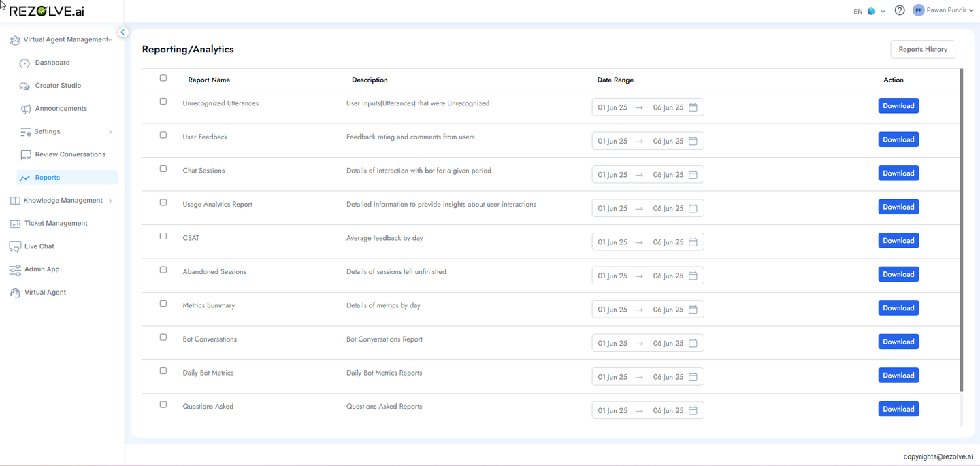Click the Knowledge Management book icon
The width and height of the screenshot is (980, 466).
click(x=15, y=201)
